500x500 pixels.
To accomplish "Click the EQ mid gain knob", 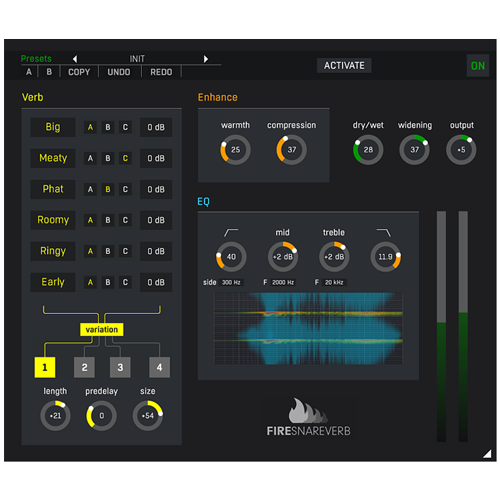I will click(283, 257).
